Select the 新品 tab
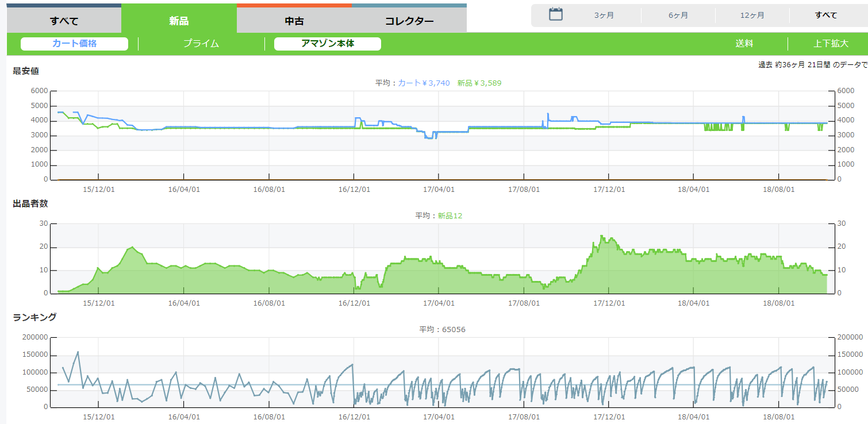868x424 pixels. [179, 21]
